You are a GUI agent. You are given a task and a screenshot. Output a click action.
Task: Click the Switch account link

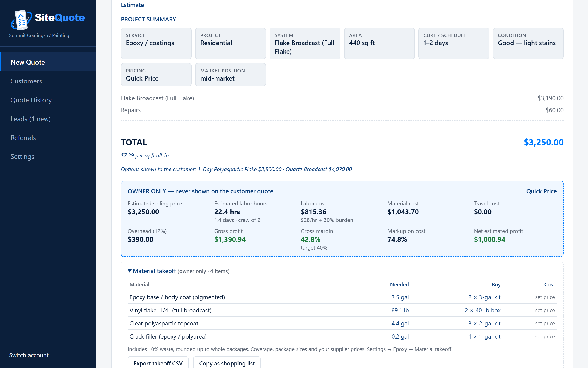tap(29, 355)
